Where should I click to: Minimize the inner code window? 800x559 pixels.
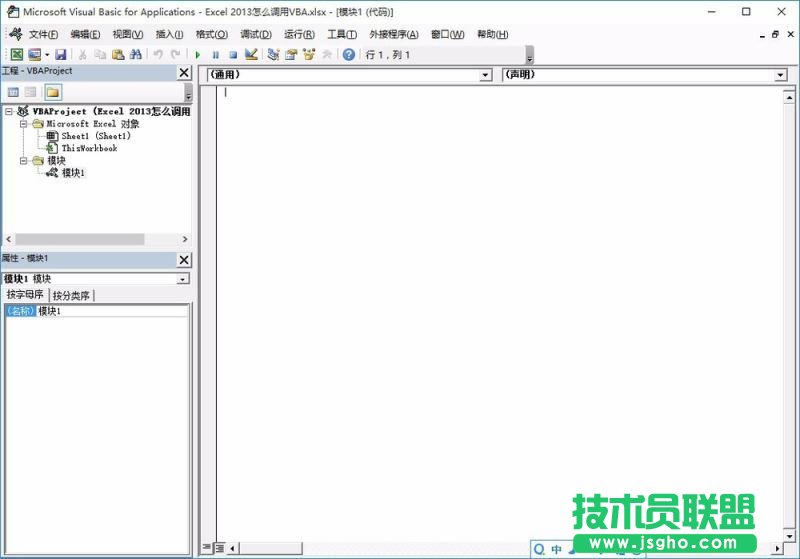[x=762, y=35]
